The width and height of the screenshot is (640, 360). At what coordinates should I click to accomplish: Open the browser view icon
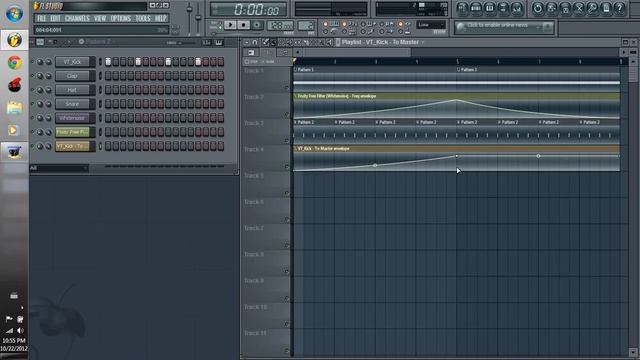503,8
